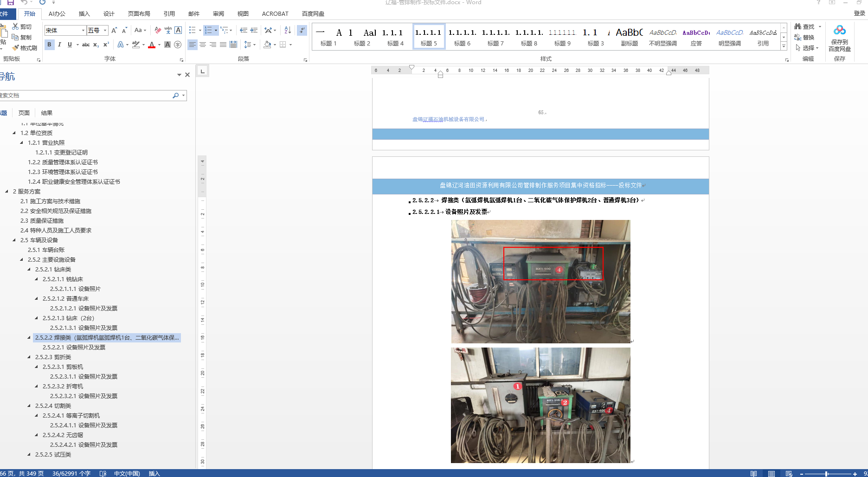Center-align the paragraph
This screenshot has height=477, width=868.
(203, 45)
